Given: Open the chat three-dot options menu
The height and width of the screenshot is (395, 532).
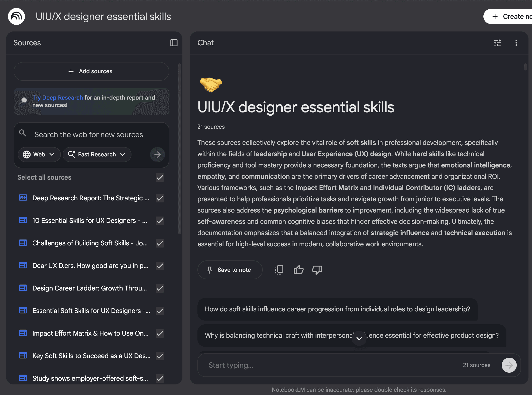Looking at the screenshot, I should [516, 43].
